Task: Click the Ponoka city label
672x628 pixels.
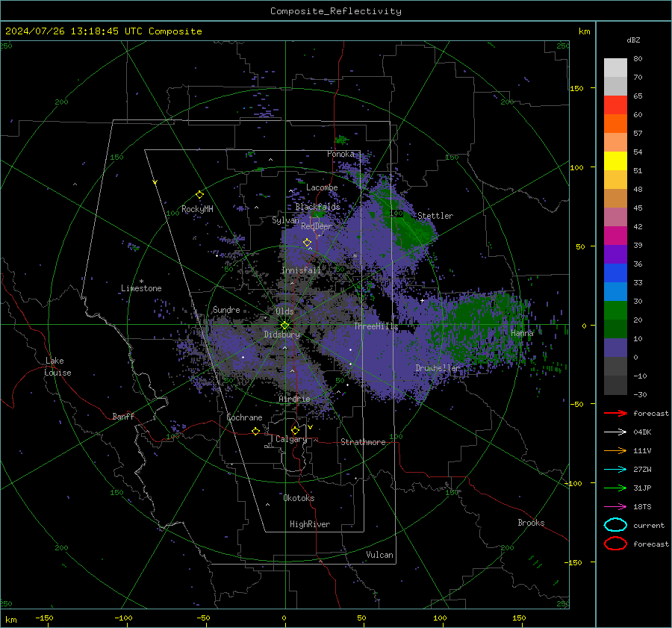Action: pos(340,154)
